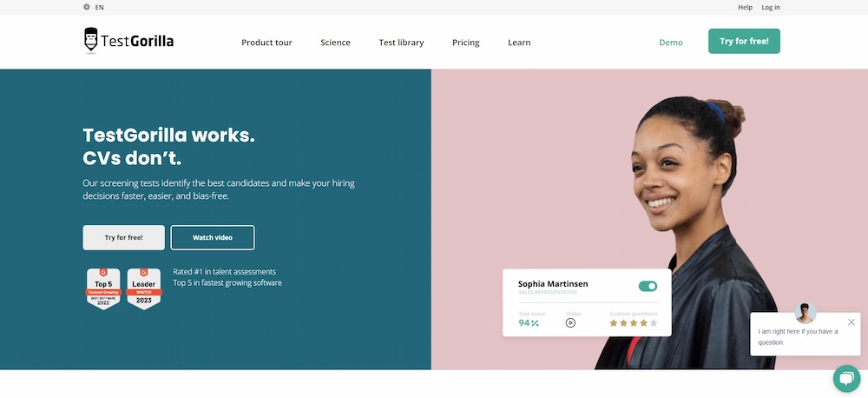Go to the Science page

[335, 42]
